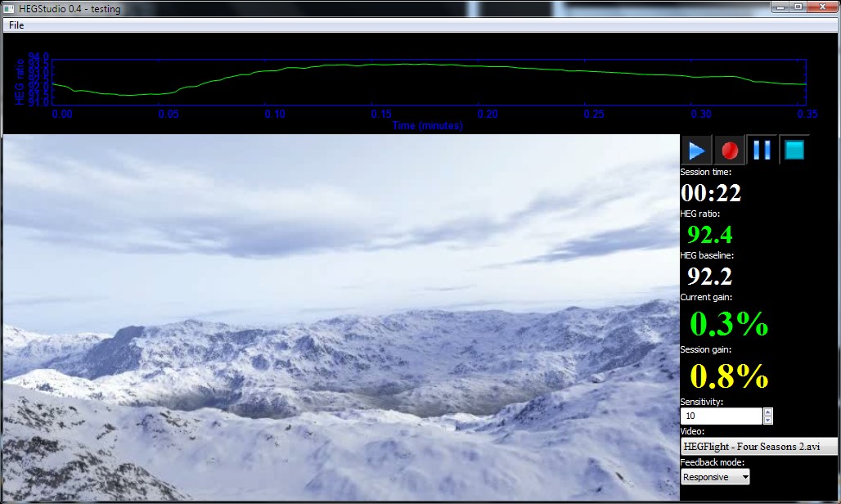Viewport: 841px width, 504px height.
Task: Decrease Sensitivity with the down arrow
Action: (767, 421)
